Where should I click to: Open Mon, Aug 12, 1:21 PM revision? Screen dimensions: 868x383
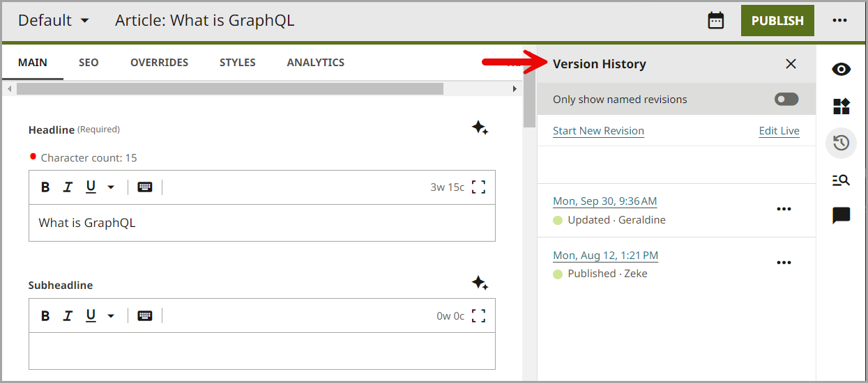click(x=605, y=256)
